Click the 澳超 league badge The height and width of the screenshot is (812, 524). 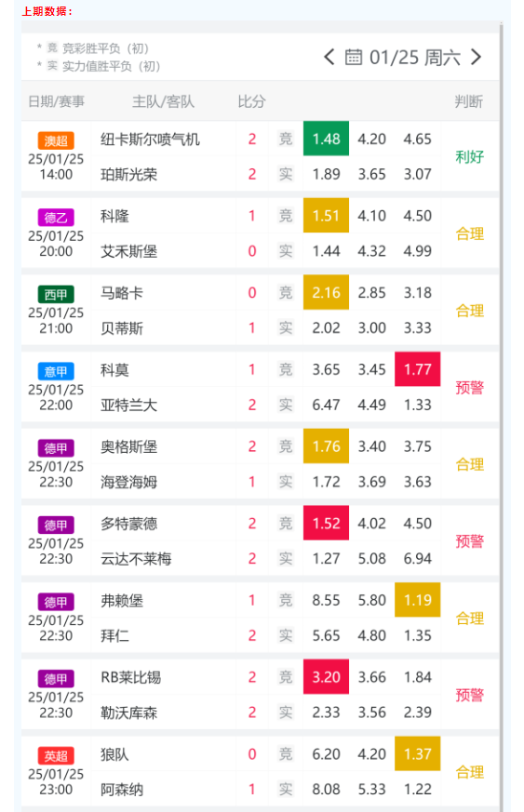(x=56, y=140)
